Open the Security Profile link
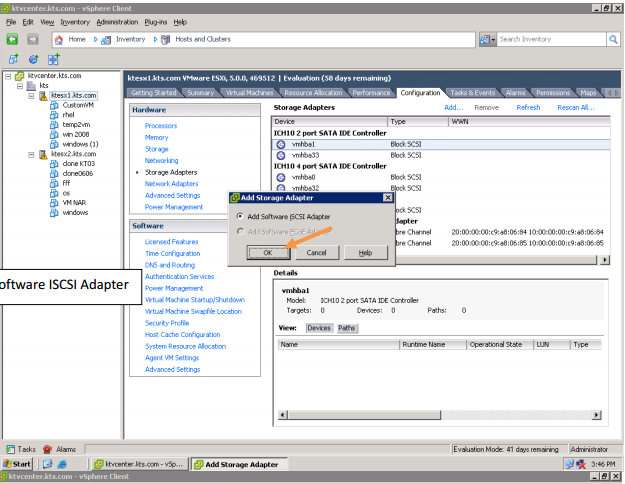 [x=167, y=323]
